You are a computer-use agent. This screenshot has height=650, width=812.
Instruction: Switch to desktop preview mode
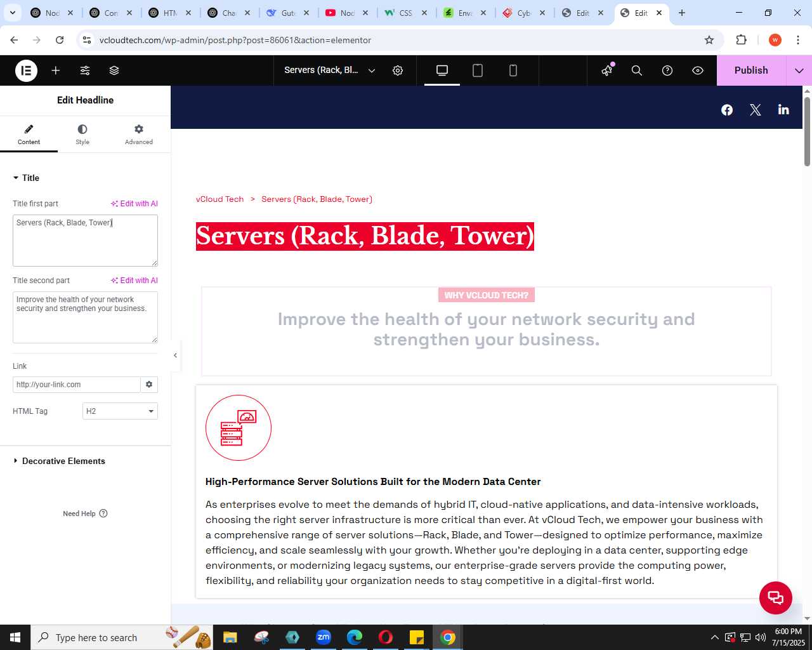[442, 70]
